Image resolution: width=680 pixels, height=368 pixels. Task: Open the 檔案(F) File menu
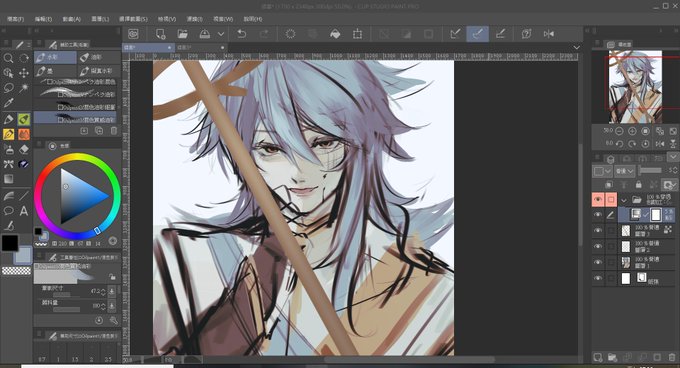tap(16, 19)
